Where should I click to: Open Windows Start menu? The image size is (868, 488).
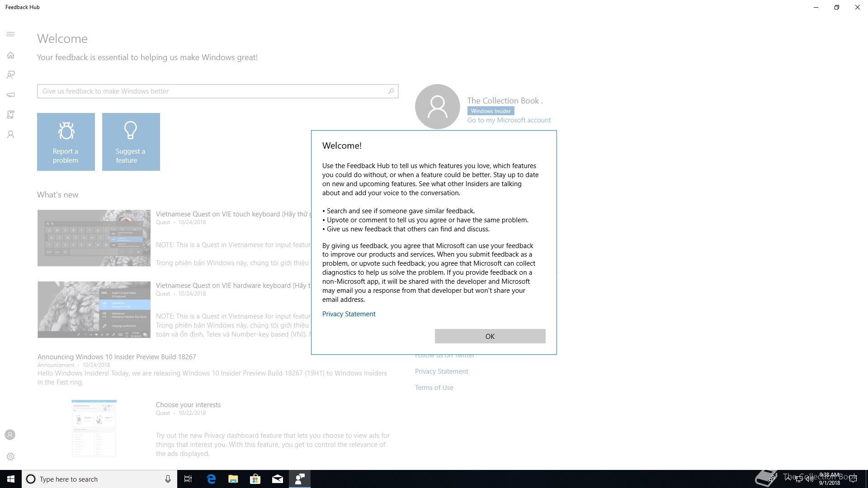(x=11, y=479)
